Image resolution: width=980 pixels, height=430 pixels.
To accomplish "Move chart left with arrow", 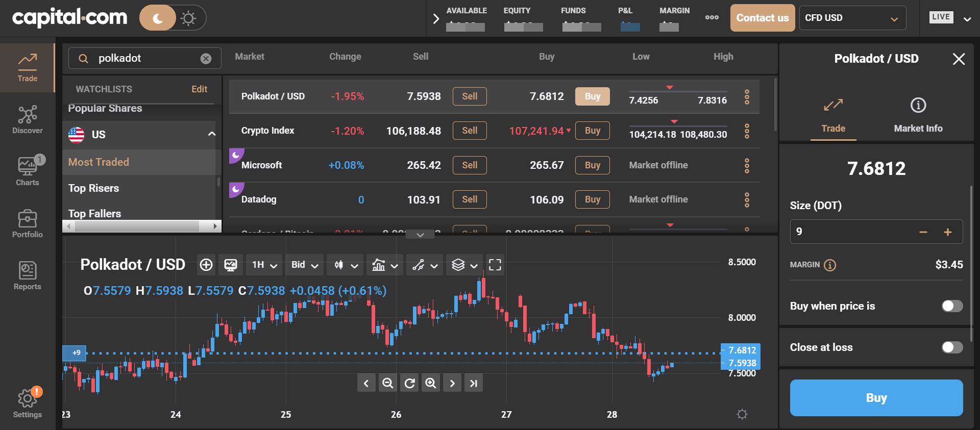I will pos(366,383).
